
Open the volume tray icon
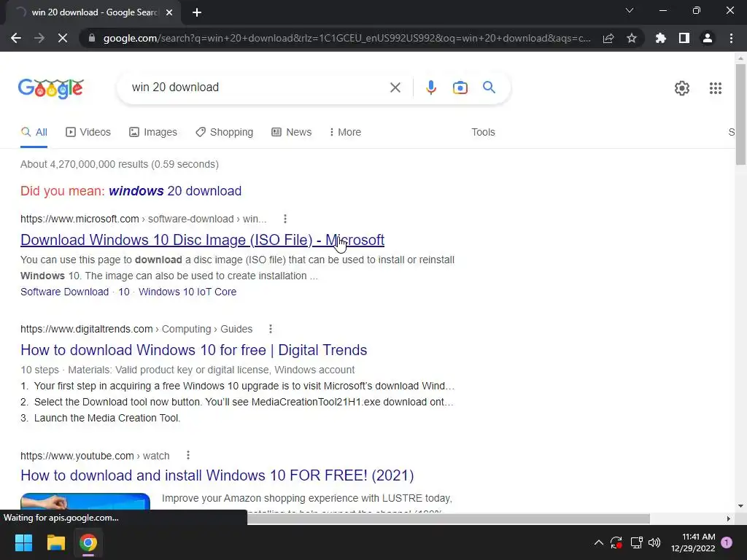pos(654,542)
